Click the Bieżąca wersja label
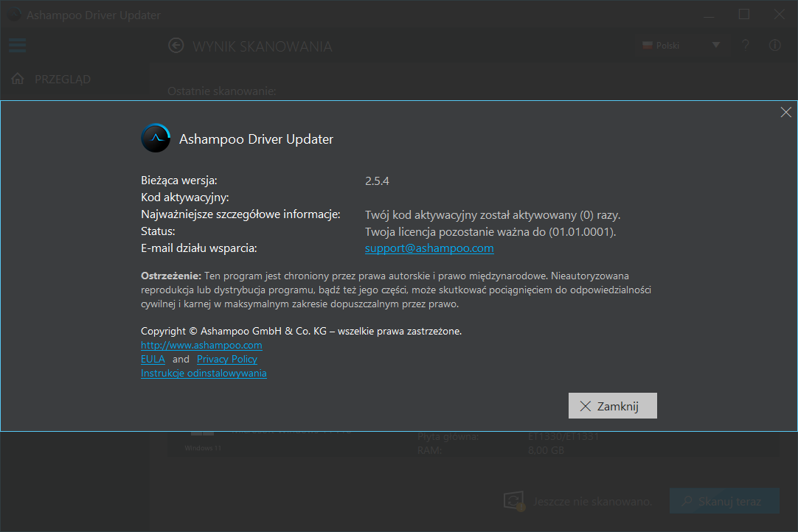 click(179, 181)
